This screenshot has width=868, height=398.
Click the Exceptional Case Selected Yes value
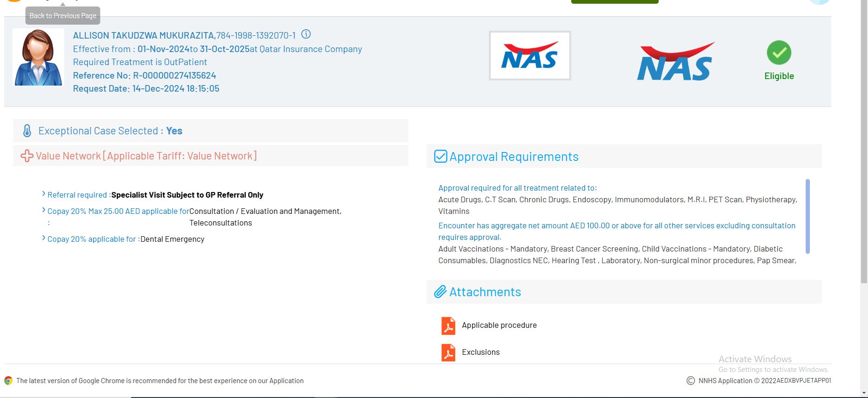(x=174, y=131)
